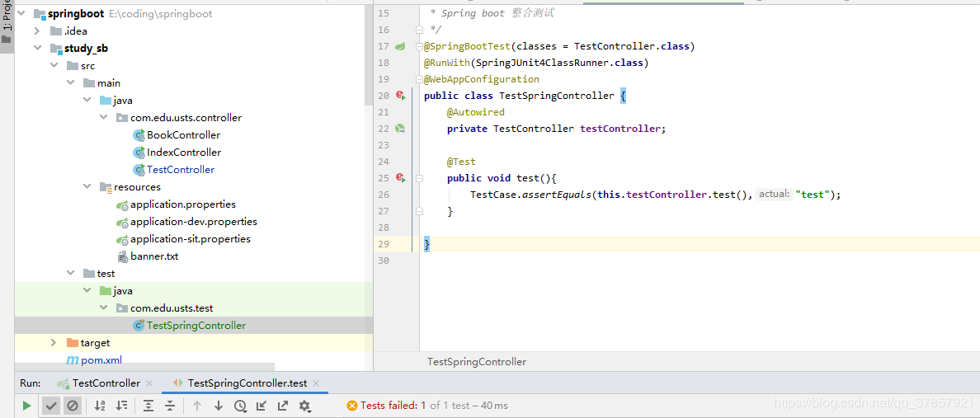Toggle the Show Ignored filter button

point(73,406)
